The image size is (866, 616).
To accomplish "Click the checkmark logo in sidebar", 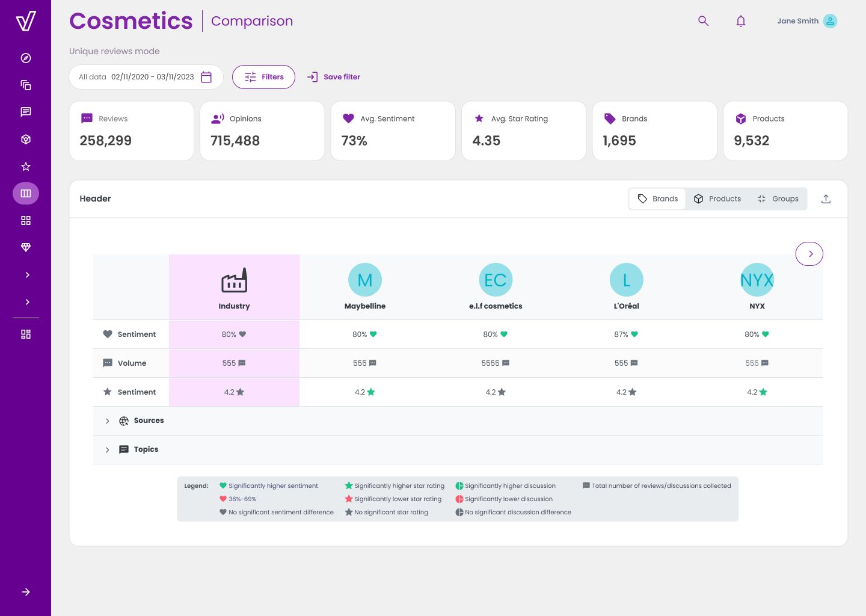I will pyautogui.click(x=25, y=21).
